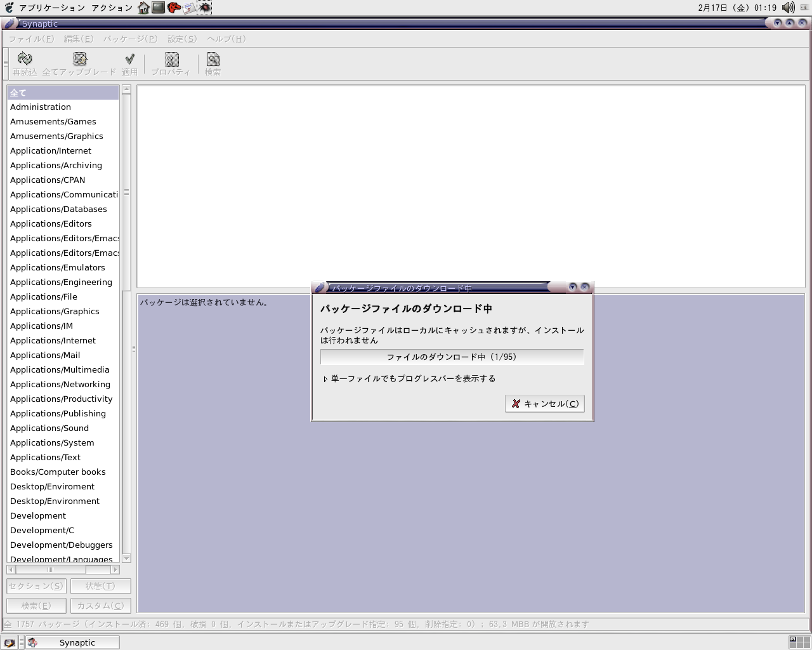Click the volume speaker icon
812x650 pixels.
[x=789, y=8]
